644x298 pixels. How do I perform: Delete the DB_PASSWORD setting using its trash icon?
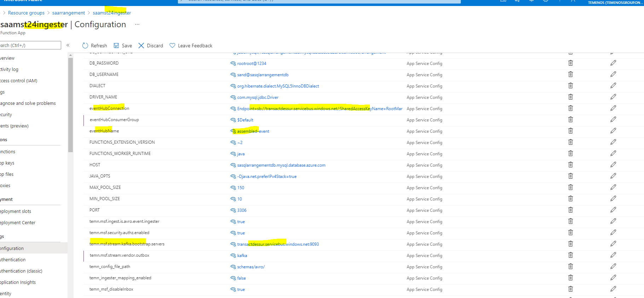(x=570, y=63)
